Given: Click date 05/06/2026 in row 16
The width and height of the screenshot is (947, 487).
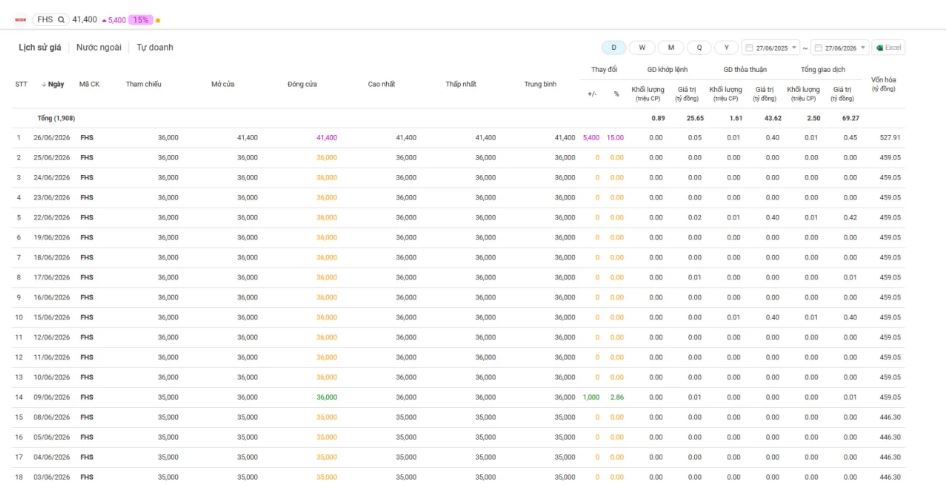Looking at the screenshot, I should click(52, 437).
